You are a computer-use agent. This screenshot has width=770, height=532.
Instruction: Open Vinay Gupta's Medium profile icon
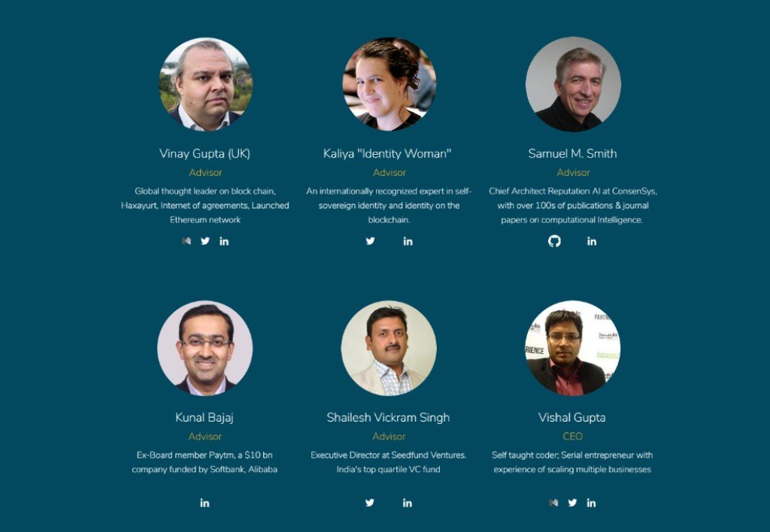point(186,241)
